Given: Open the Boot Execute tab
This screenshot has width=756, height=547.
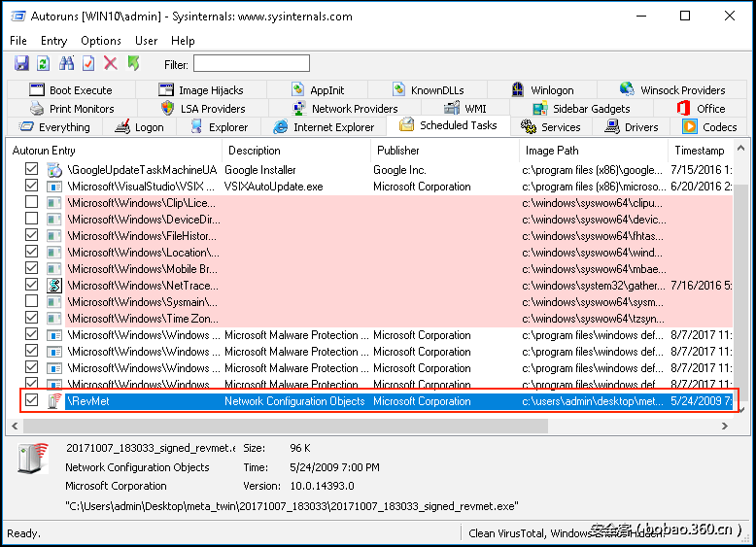Looking at the screenshot, I should click(71, 90).
